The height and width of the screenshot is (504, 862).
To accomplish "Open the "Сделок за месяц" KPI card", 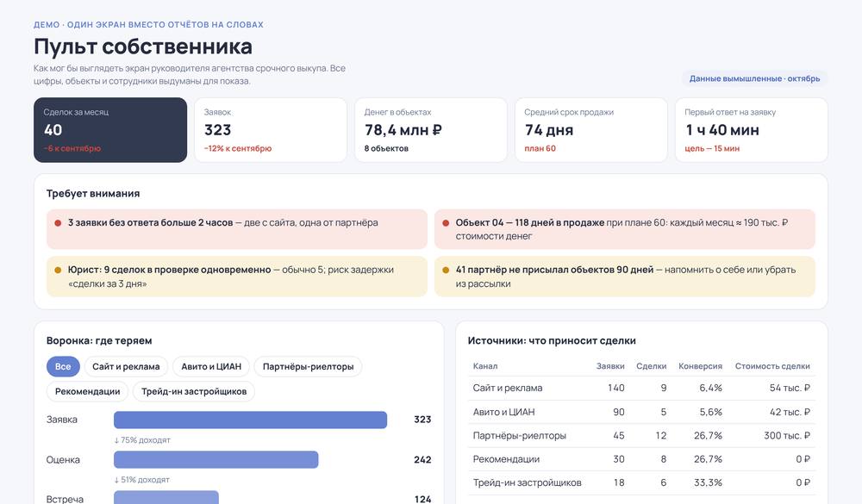I will (x=110, y=130).
